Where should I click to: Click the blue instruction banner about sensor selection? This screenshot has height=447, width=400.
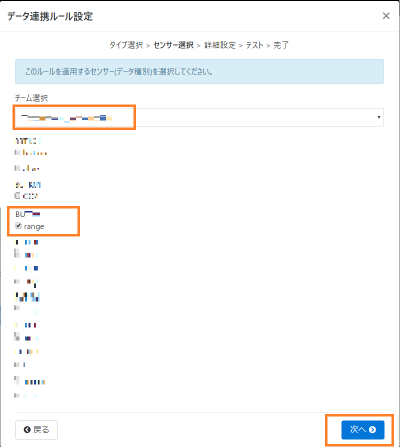click(x=199, y=71)
